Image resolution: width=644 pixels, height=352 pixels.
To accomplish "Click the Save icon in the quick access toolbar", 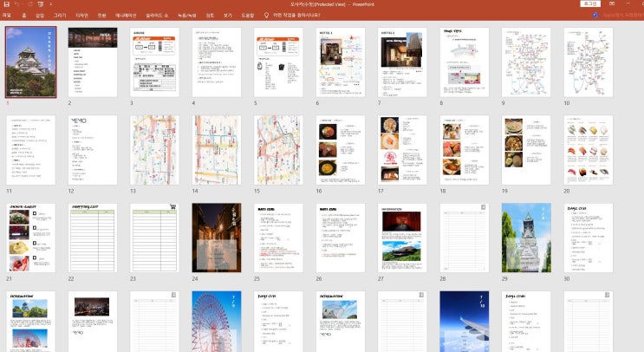I will (x=7, y=4).
